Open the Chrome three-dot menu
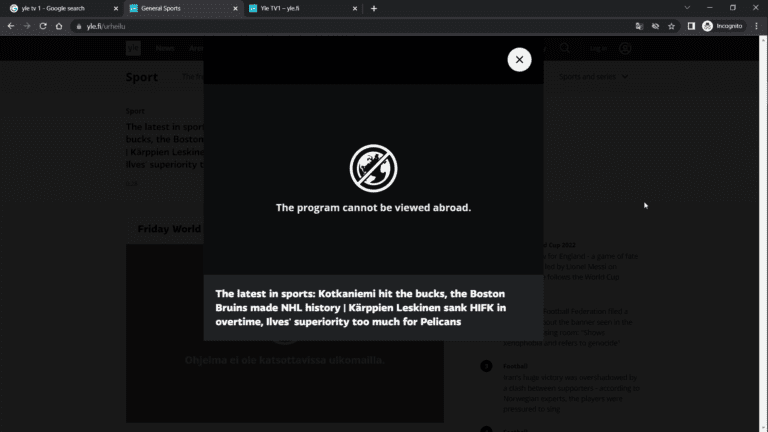This screenshot has width=768, height=432. point(757,26)
